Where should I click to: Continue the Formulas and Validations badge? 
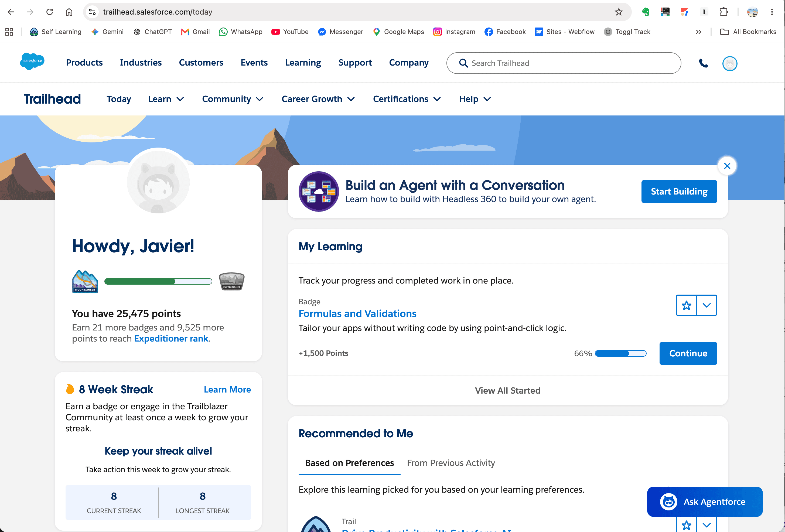(x=688, y=353)
